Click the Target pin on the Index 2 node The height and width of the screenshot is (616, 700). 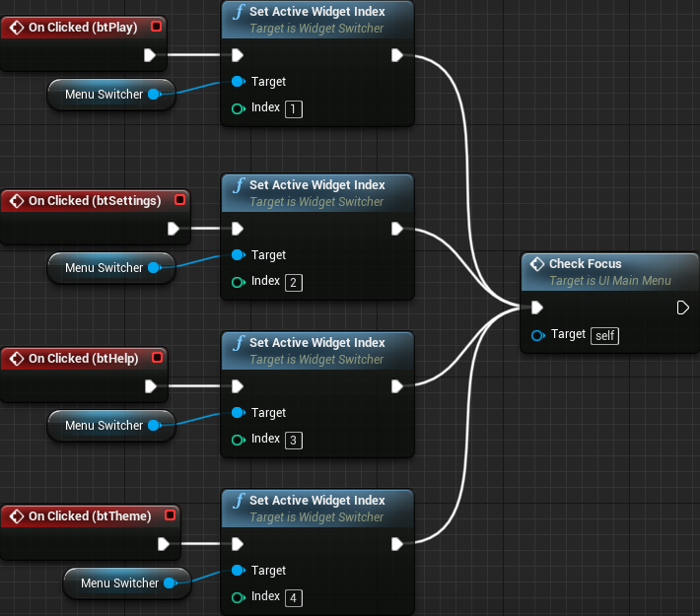point(239,255)
